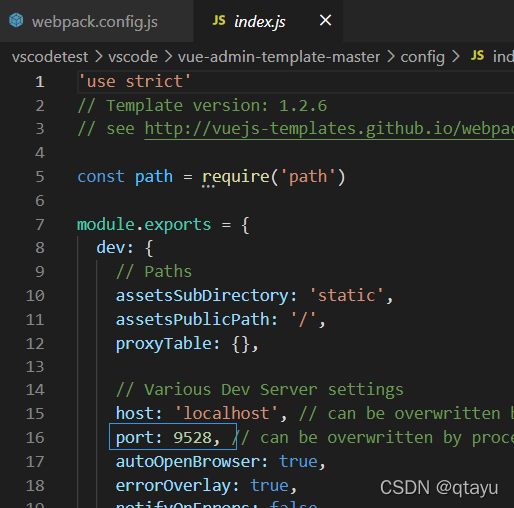Click line number 7 in the gutter
Viewport: 514px width, 508px height.
point(40,225)
